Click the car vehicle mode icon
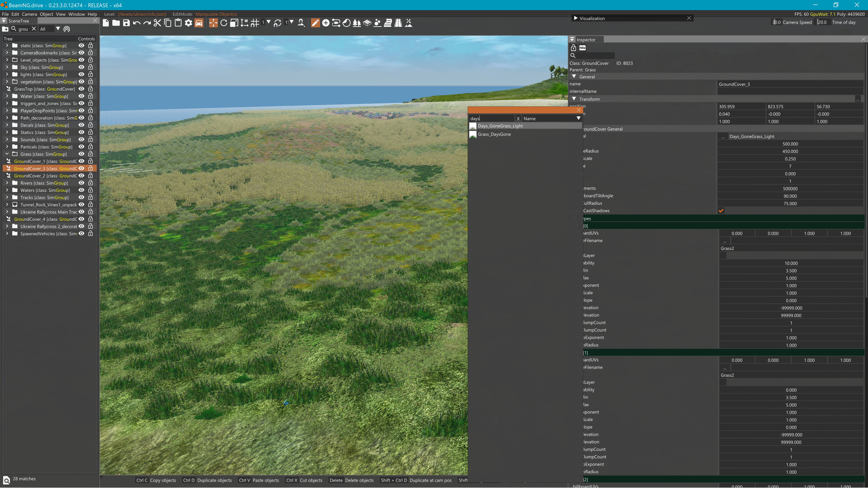Viewport: 868px width, 488px height. (x=199, y=23)
